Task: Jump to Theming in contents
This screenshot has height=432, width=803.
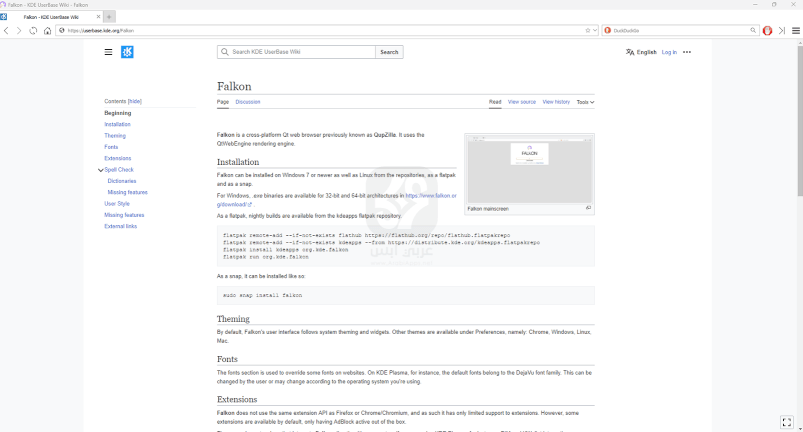Action: click(115, 136)
